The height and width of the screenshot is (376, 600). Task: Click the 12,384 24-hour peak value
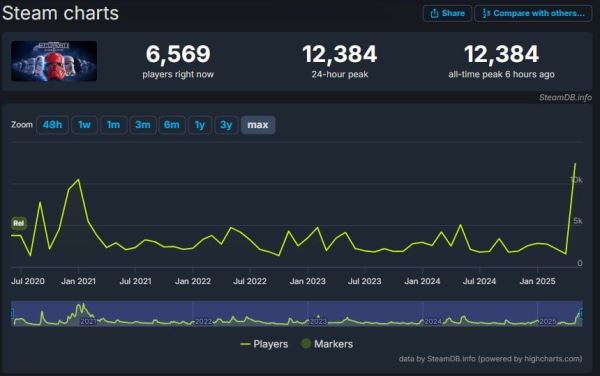click(x=340, y=54)
